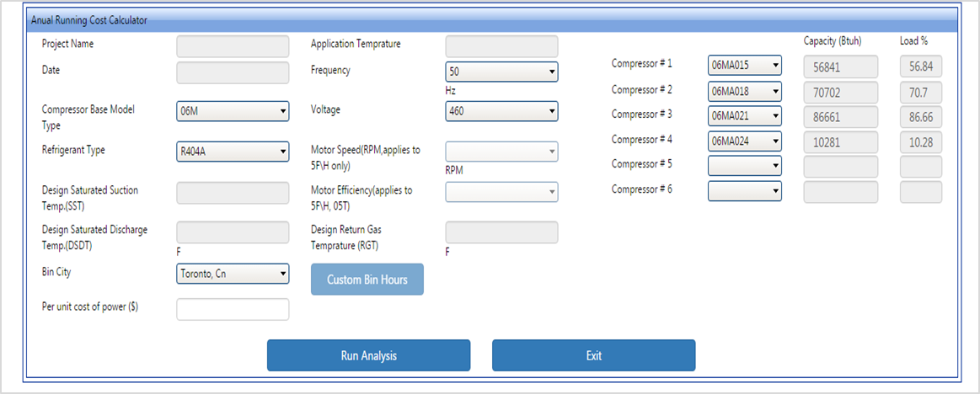
Task: Click the Compressor # 6 label
Action: (642, 189)
